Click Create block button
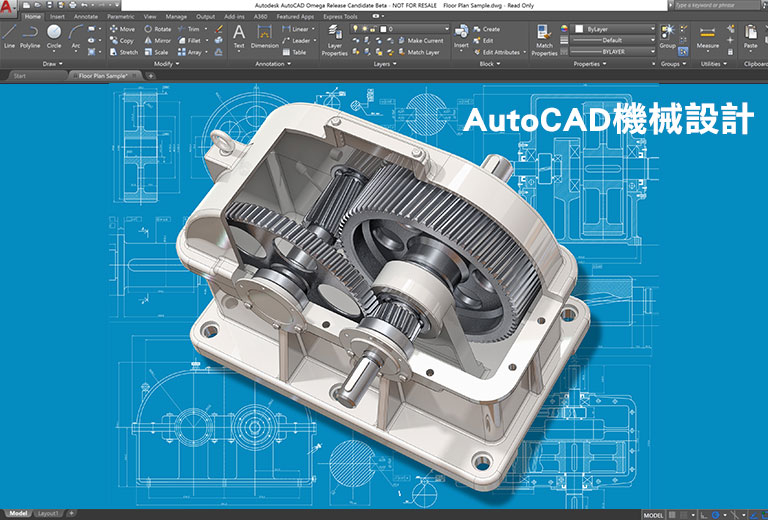 tap(487, 29)
